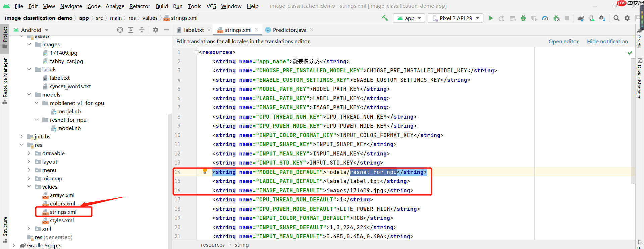Switch to the Predictor.java tab
The height and width of the screenshot is (249, 644).
[x=289, y=30]
